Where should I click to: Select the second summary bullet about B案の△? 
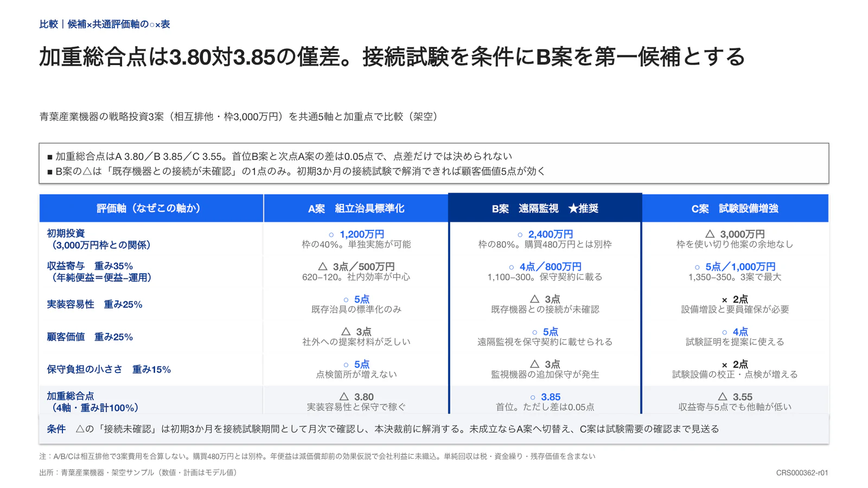tap(296, 171)
